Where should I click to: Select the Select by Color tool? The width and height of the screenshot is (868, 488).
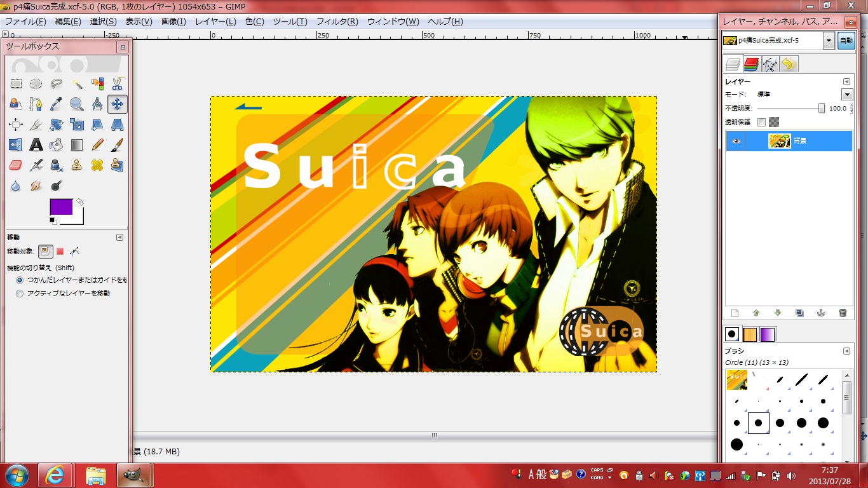(x=97, y=83)
